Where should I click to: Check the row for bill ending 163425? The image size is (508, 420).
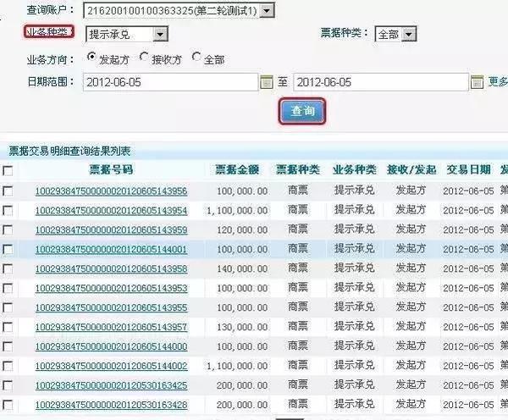8,385
